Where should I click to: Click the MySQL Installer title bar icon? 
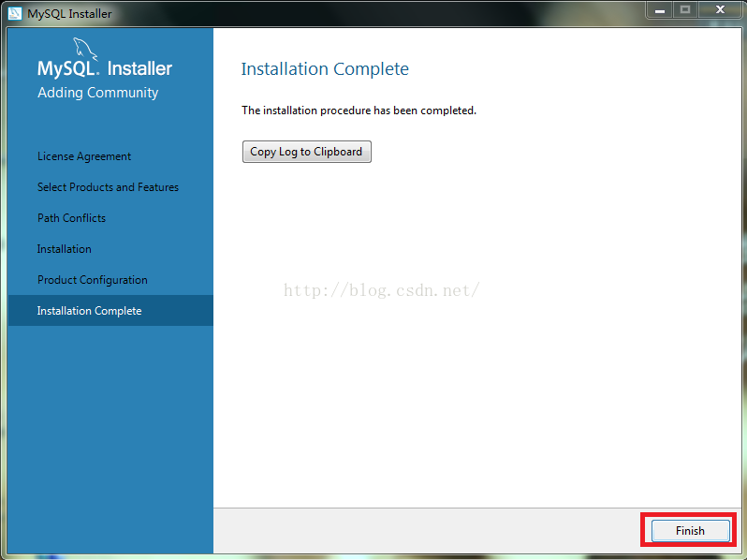(x=15, y=13)
